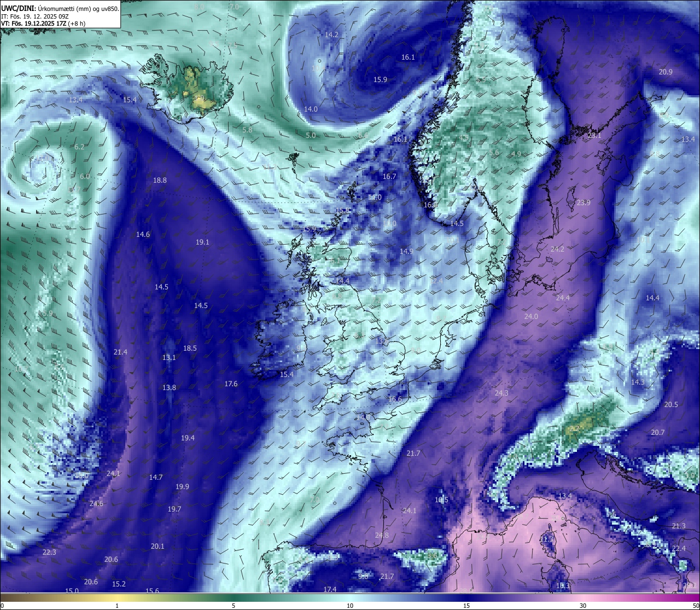Click the map value 21.4

pos(120,352)
